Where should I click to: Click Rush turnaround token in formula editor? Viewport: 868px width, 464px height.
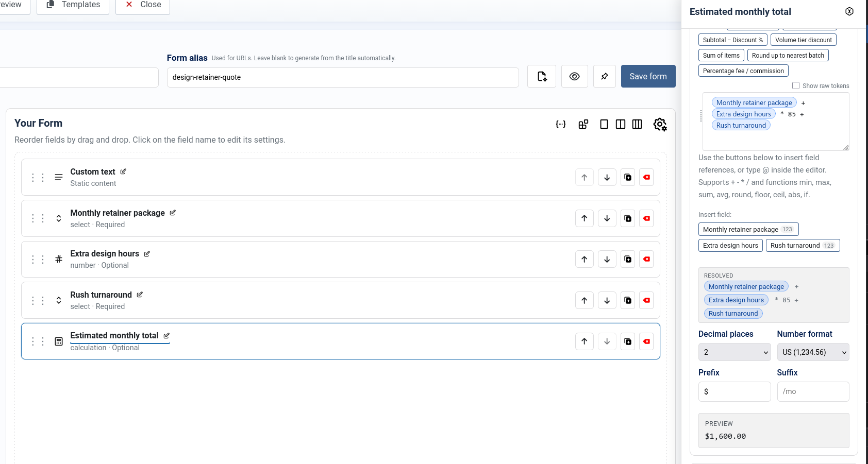741,125
